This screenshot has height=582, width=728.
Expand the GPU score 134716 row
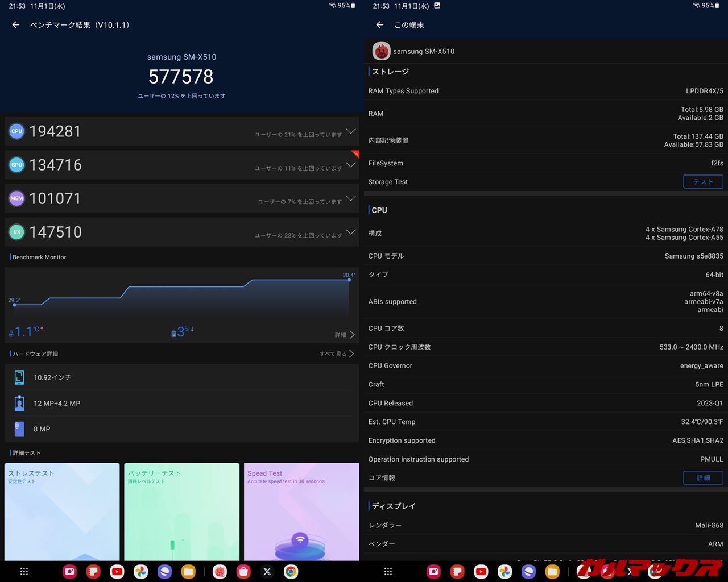[x=351, y=165]
